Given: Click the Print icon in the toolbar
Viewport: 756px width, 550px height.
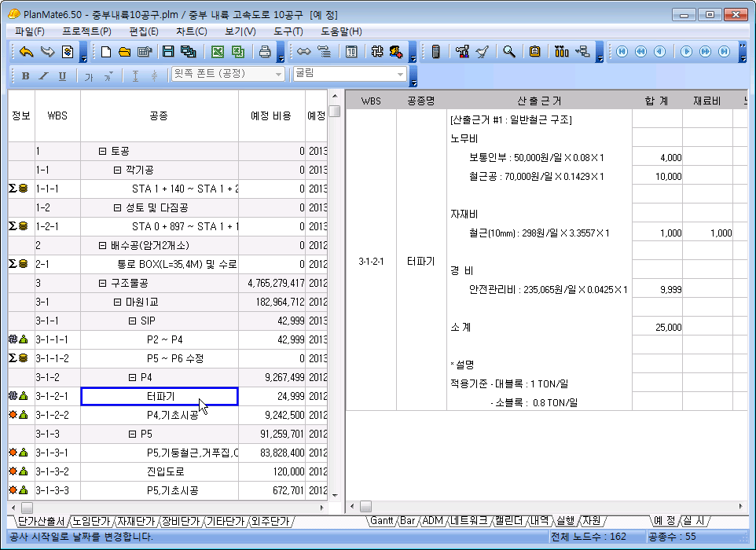Looking at the screenshot, I should [266, 52].
